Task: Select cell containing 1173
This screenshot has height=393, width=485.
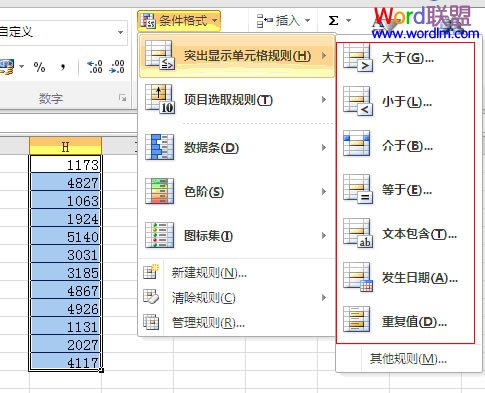Action: click(x=65, y=164)
